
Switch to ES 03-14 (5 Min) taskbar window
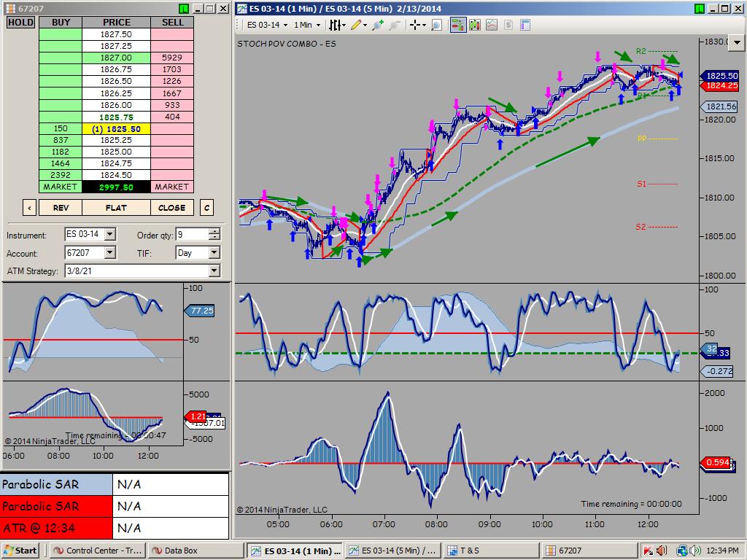pyautogui.click(x=393, y=551)
